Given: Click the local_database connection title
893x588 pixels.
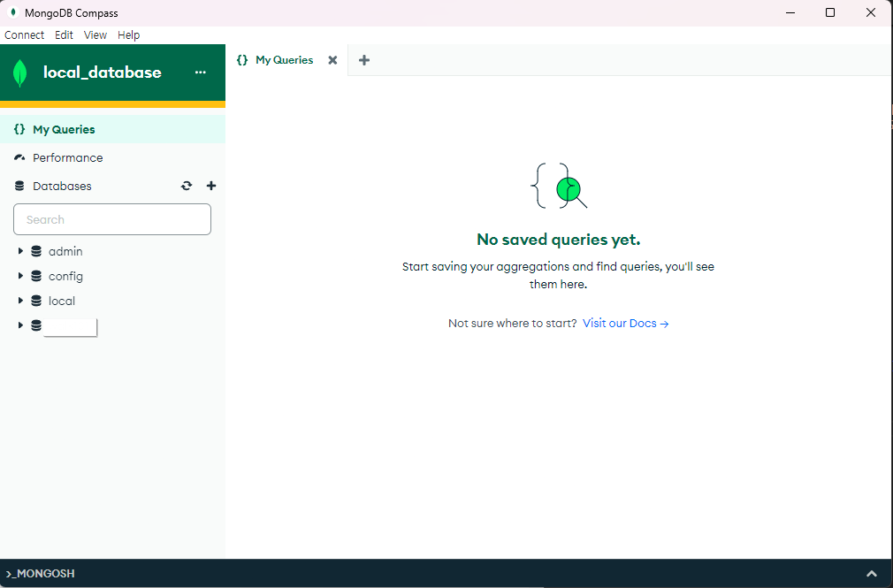Looking at the screenshot, I should pyautogui.click(x=103, y=73).
